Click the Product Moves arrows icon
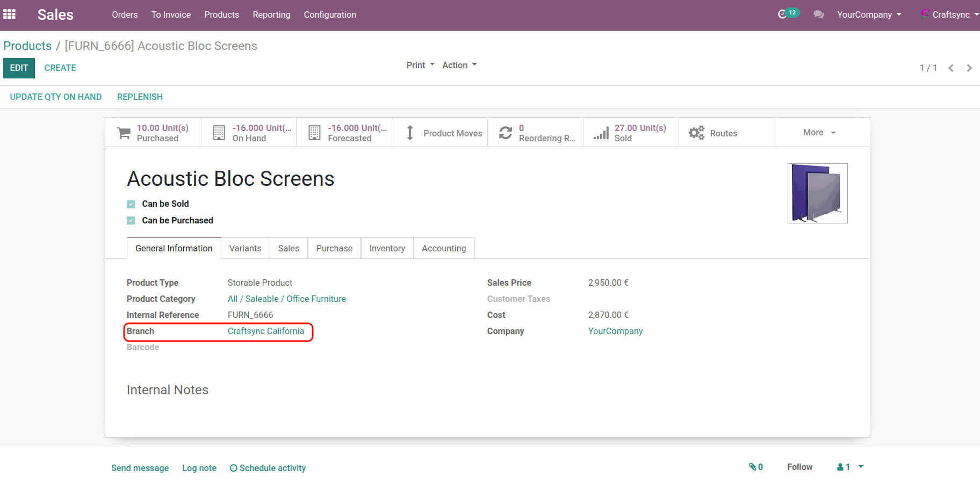 pos(410,133)
